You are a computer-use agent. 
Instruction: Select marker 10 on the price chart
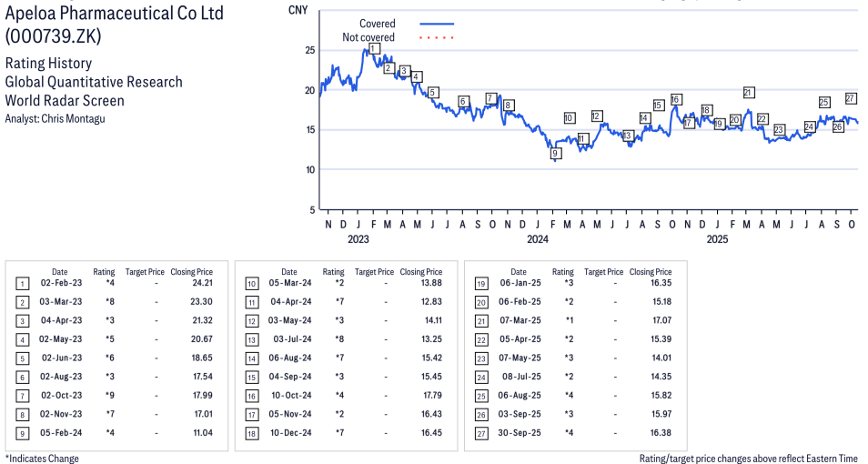click(569, 118)
